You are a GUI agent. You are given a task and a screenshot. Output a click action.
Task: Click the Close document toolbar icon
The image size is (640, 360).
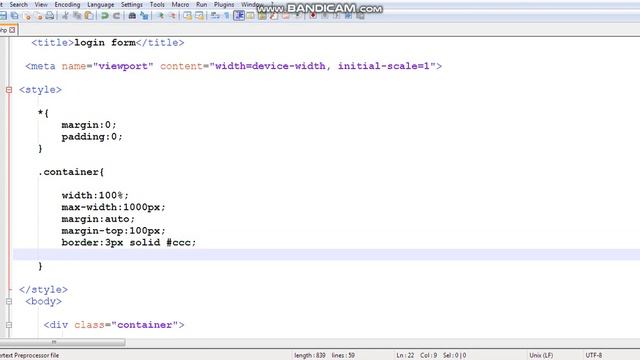click(27, 16)
